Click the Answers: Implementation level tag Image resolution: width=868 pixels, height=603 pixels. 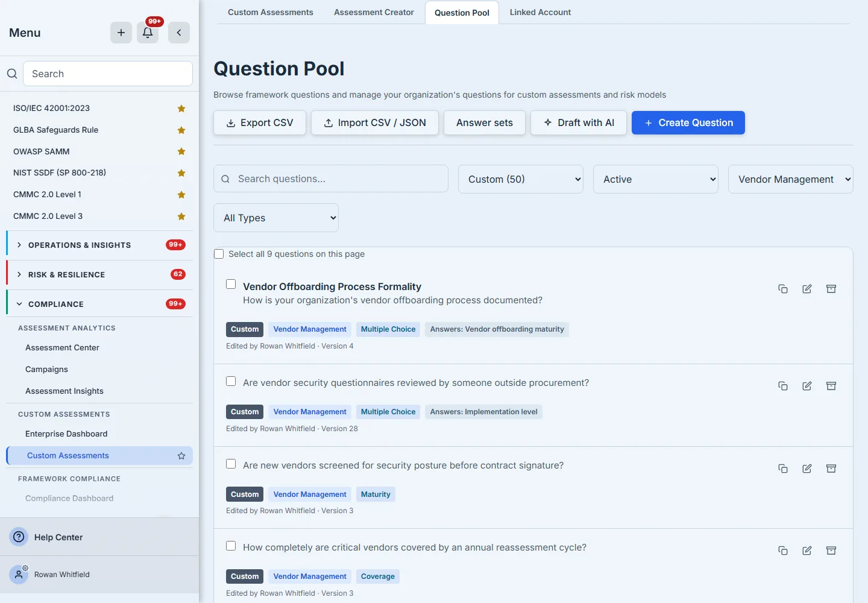483,412
